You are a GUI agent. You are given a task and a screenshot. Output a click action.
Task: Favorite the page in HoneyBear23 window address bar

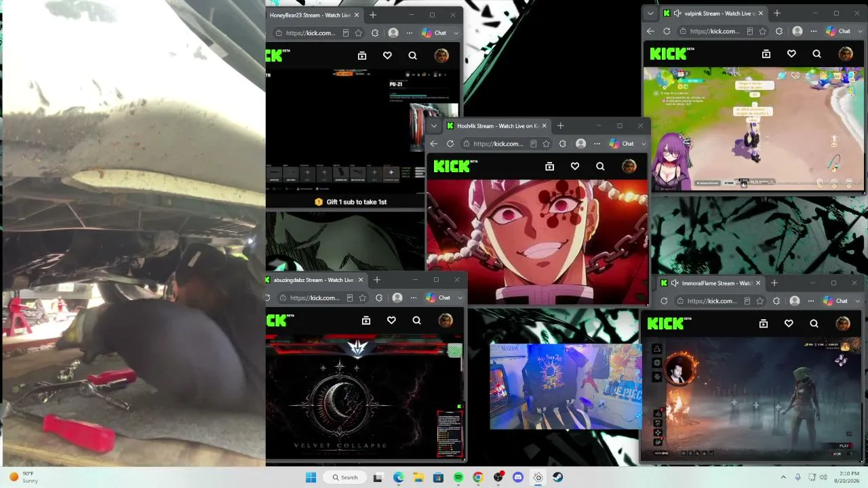[358, 33]
